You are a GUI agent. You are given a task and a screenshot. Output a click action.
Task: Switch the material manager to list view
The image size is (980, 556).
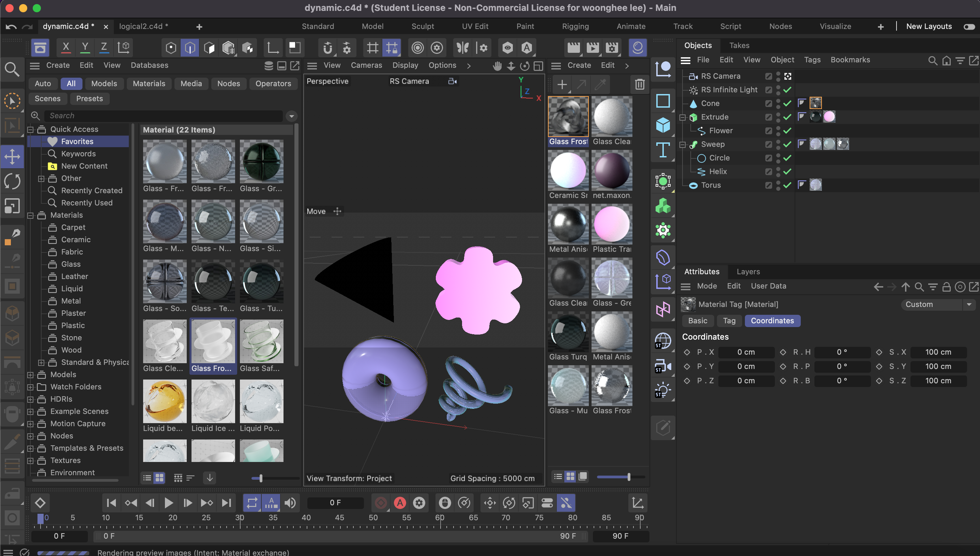(558, 477)
